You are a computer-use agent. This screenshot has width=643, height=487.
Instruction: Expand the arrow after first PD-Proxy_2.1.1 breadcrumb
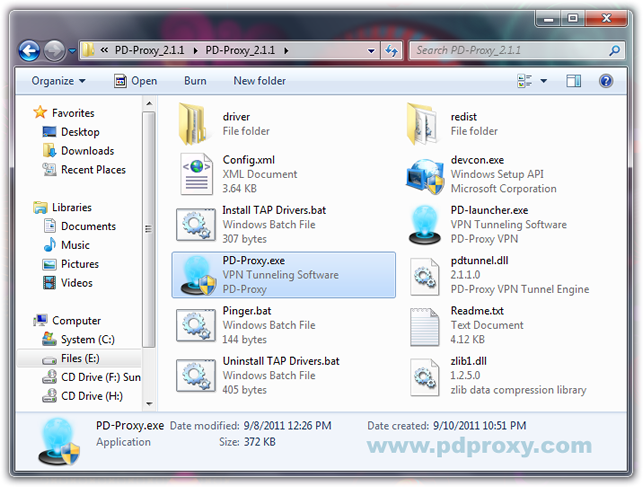coord(195,51)
